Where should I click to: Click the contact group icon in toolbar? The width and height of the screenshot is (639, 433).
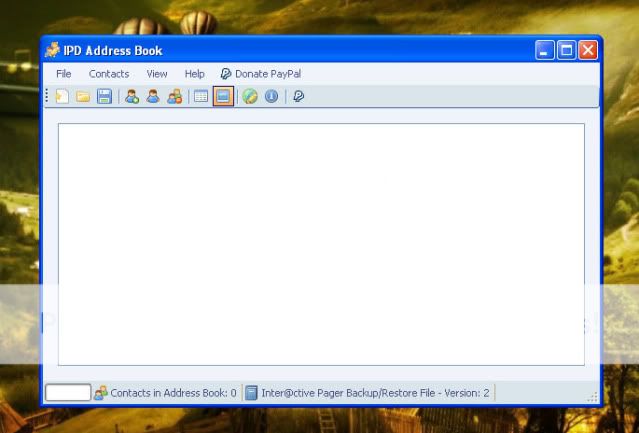[x=174, y=97]
